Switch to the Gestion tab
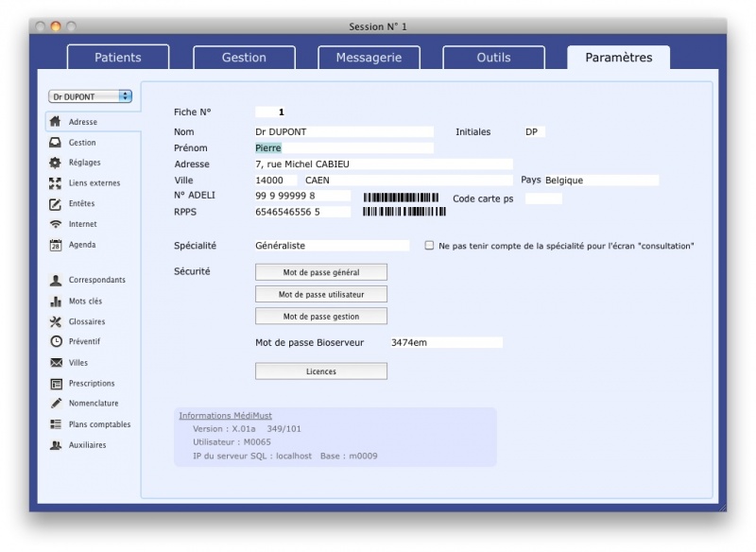 point(244,58)
